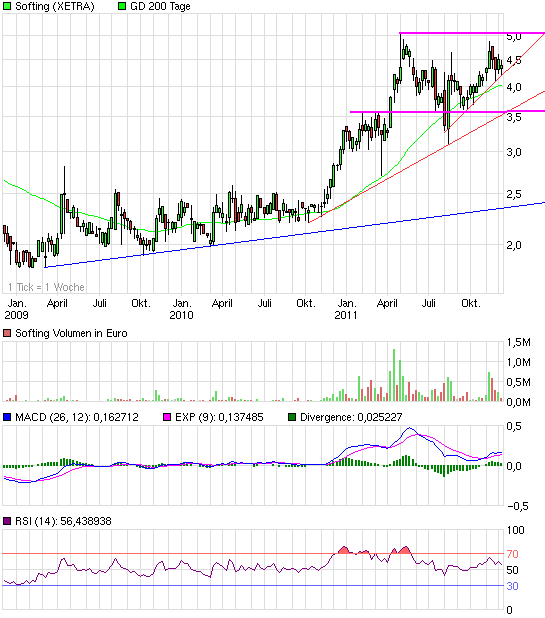This screenshot has width=545, height=618.
Task: Click the purple RSI (14) legend swatch
Action: pyautogui.click(x=7, y=521)
